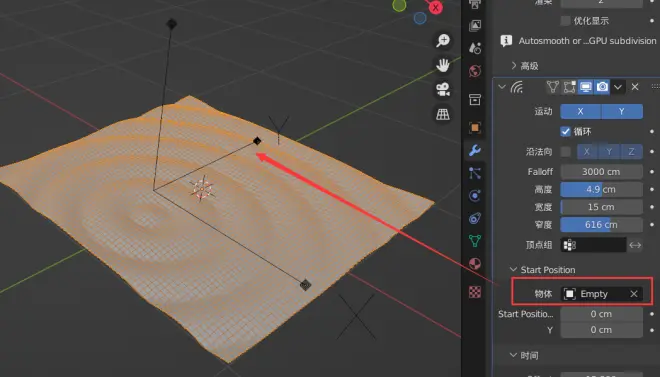Toggle motion Y button
This screenshot has height=377, width=660.
[622, 112]
